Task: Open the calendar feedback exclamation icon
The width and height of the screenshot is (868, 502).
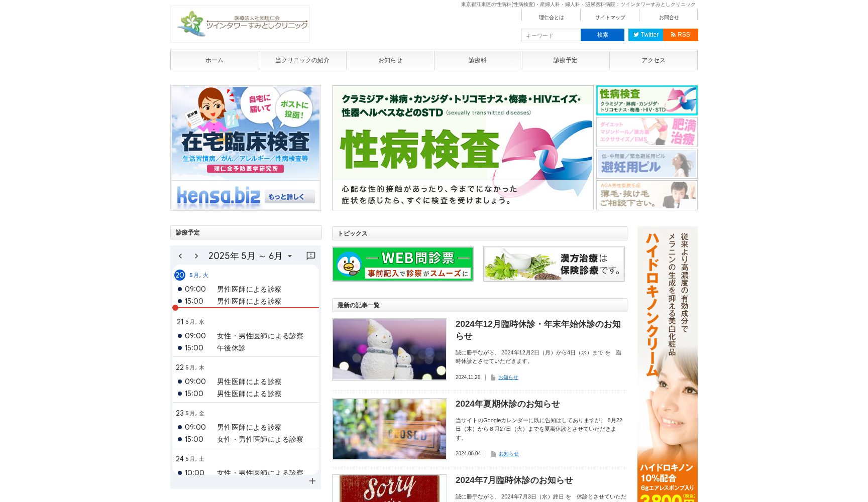Action: click(311, 256)
